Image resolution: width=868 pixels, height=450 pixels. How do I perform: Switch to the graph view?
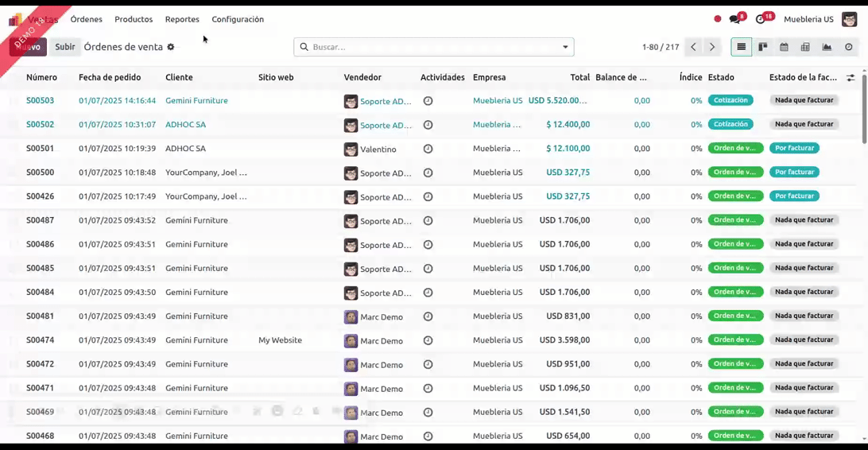tap(827, 47)
